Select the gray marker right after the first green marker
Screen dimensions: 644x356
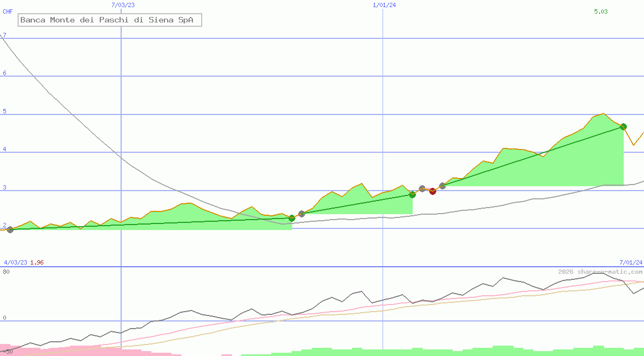tap(301, 214)
